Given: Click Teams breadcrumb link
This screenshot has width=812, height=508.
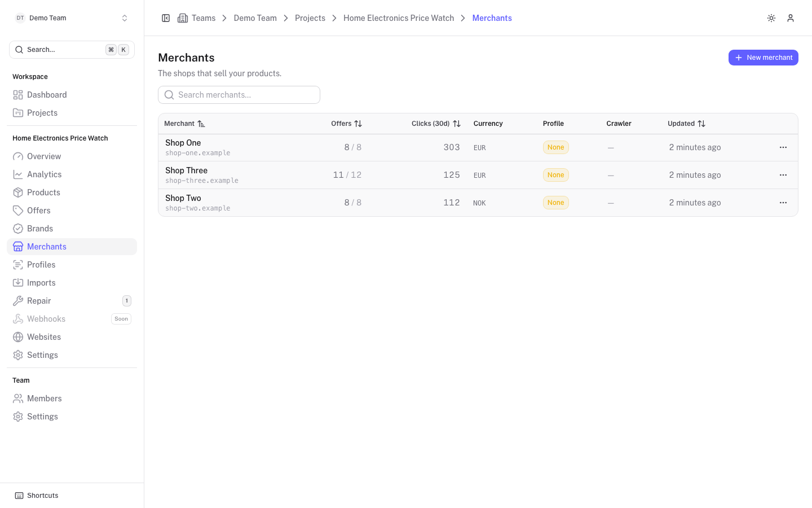Looking at the screenshot, I should [204, 18].
